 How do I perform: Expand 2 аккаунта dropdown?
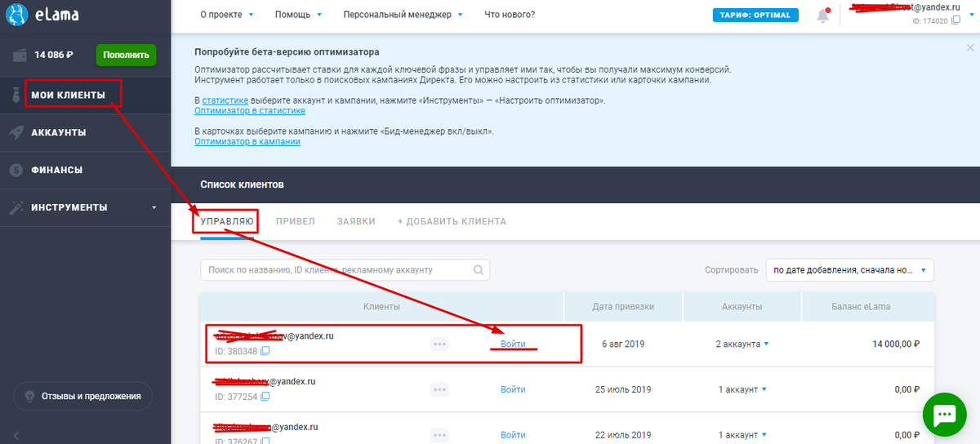(742, 344)
